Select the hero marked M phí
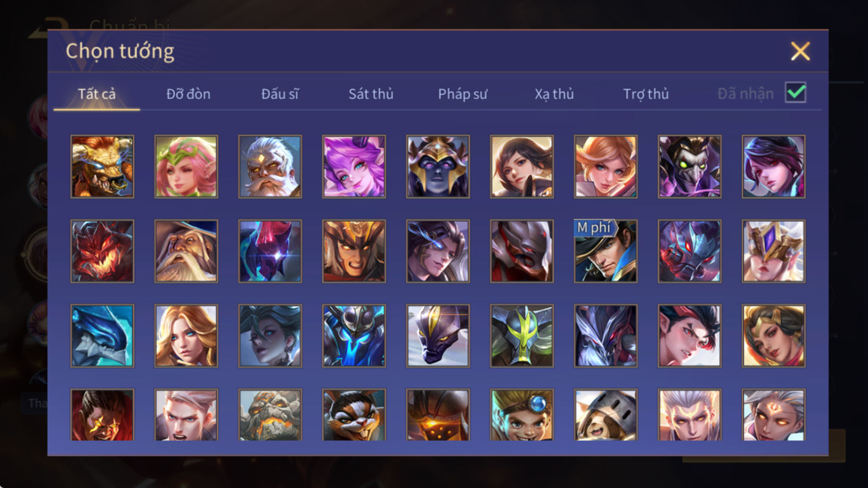The height and width of the screenshot is (488, 868). [x=605, y=251]
